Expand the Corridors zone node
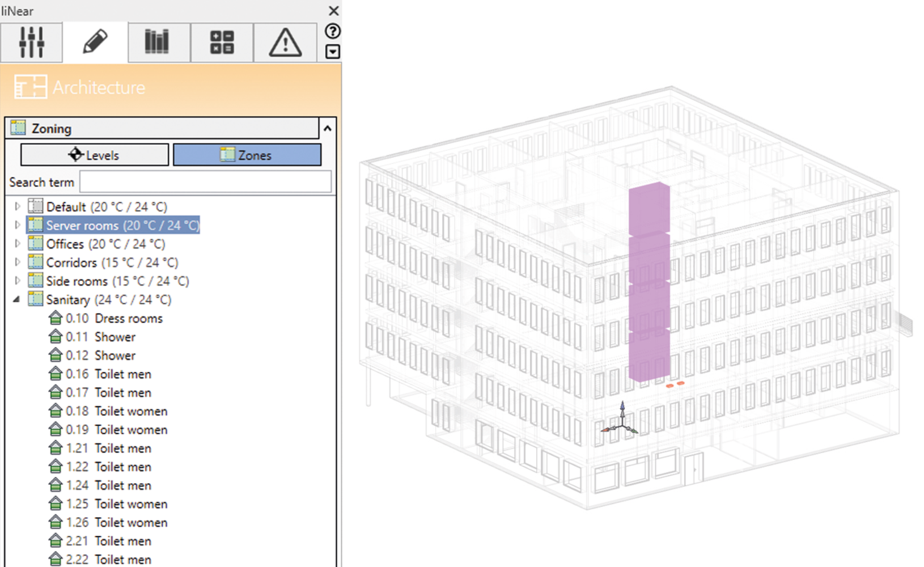 point(17,263)
